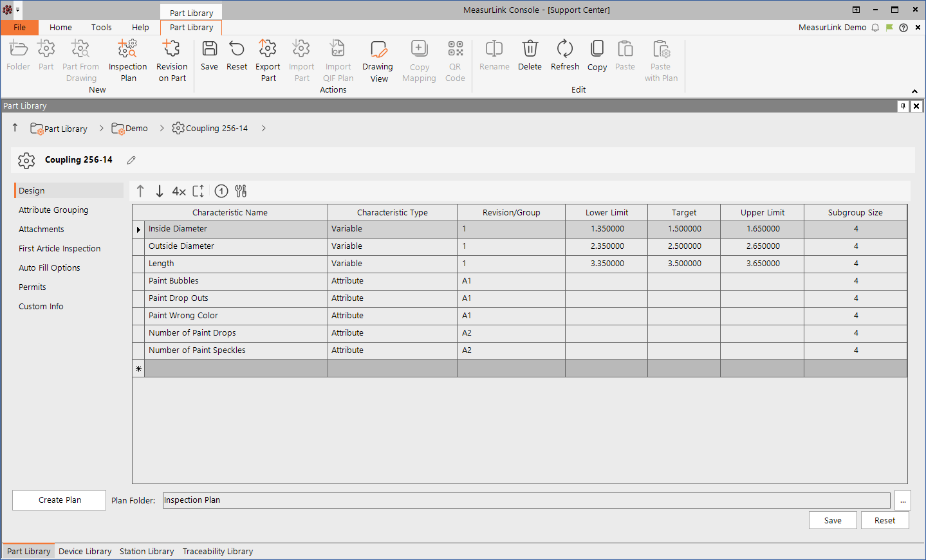
Task: Switch to the Device Library tab
Action: click(x=85, y=551)
